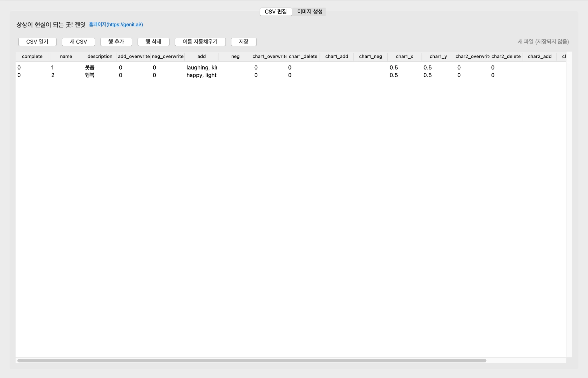Click the 'happy, light' add cell
The height and width of the screenshot is (378, 588).
coord(202,75)
